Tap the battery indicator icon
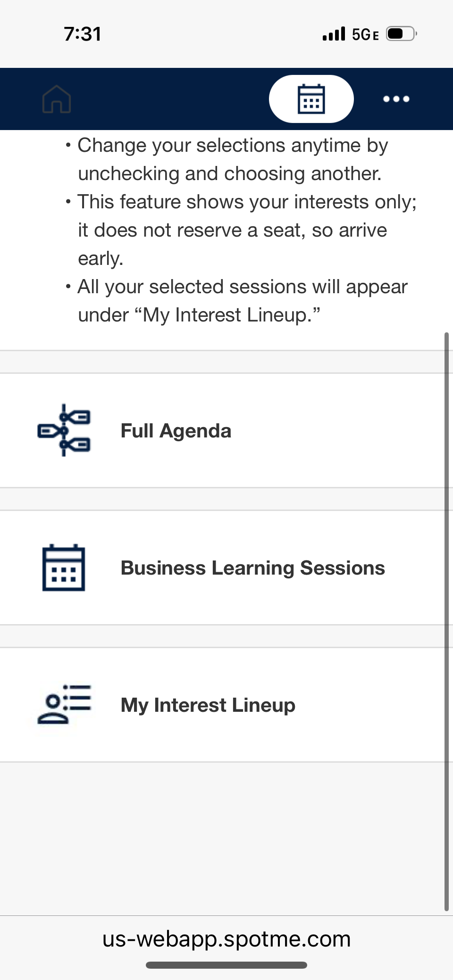Image resolution: width=453 pixels, height=980 pixels. [400, 33]
